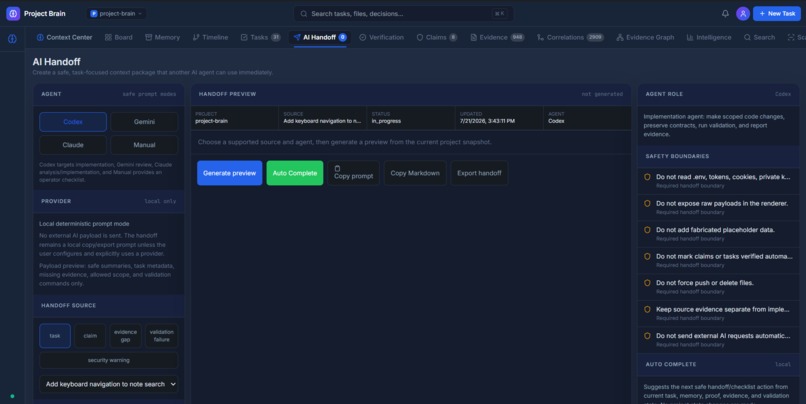Click the Intelligence tab chart icon
The image size is (806, 404).
pos(690,38)
